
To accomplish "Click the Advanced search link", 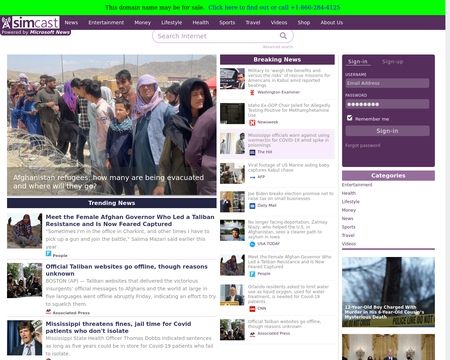I will [x=278, y=47].
